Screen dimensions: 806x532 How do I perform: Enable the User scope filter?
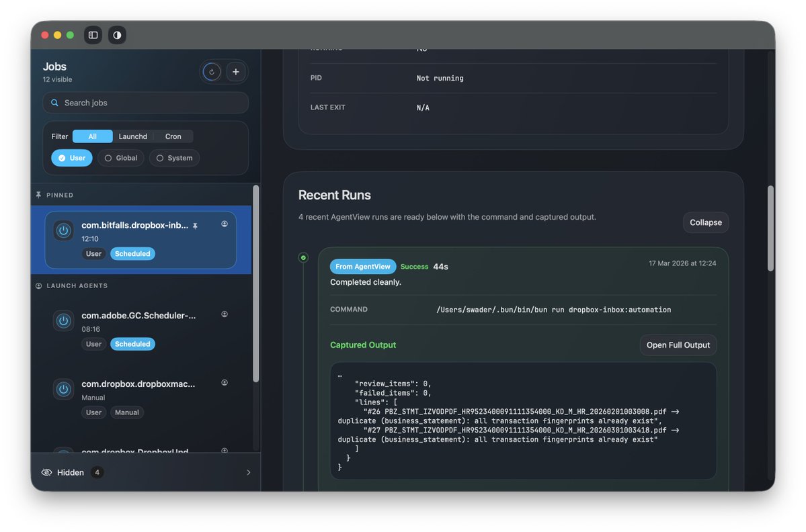click(72, 158)
